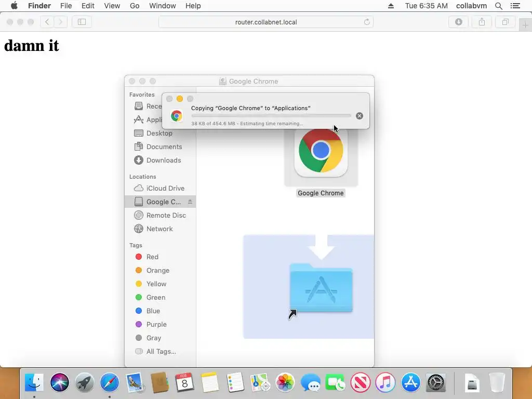
Task: Select Remote Disc in sidebar
Action: point(160,215)
